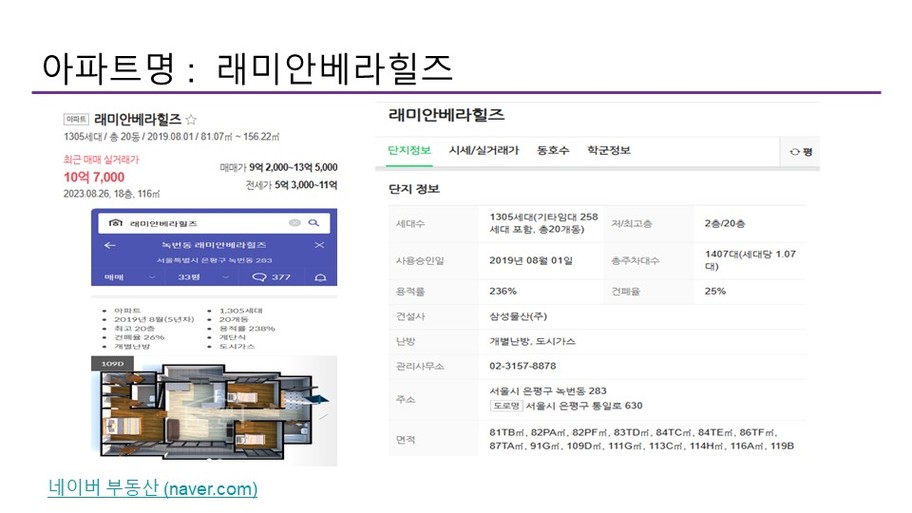Switch to the 단지정보 tab

click(x=409, y=151)
